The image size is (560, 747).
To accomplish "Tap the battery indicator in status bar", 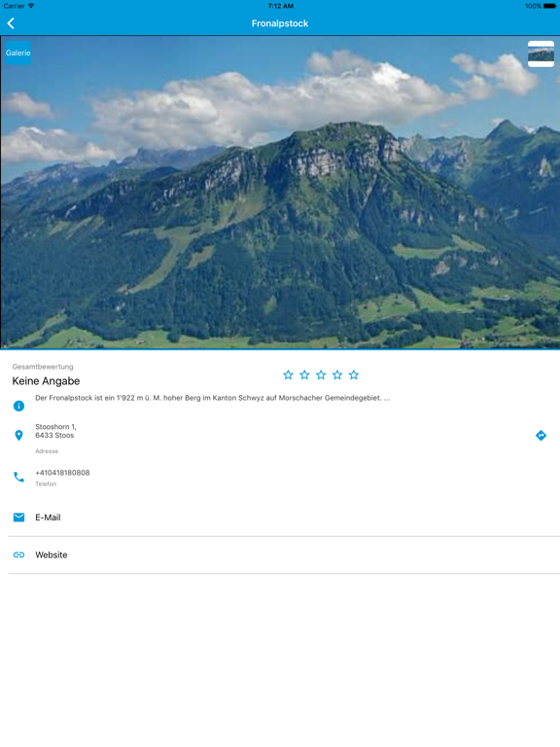I will tap(549, 6).
